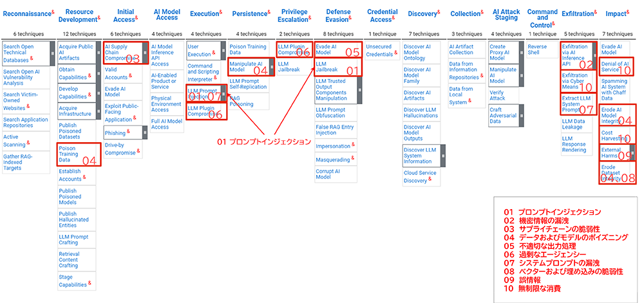This screenshot has height=303, width=644.
Task: Select the Reverse Shell technique
Action: click(542, 49)
